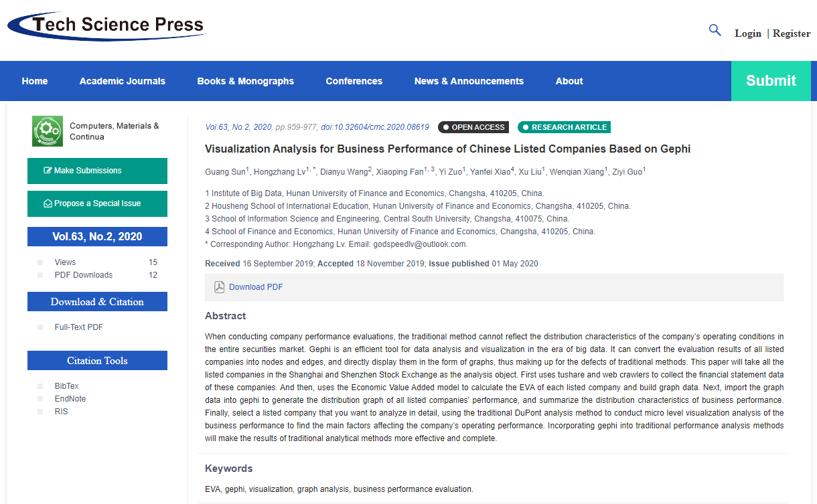Click affiliation 3 School of Information Science and Engineering

point(387,219)
